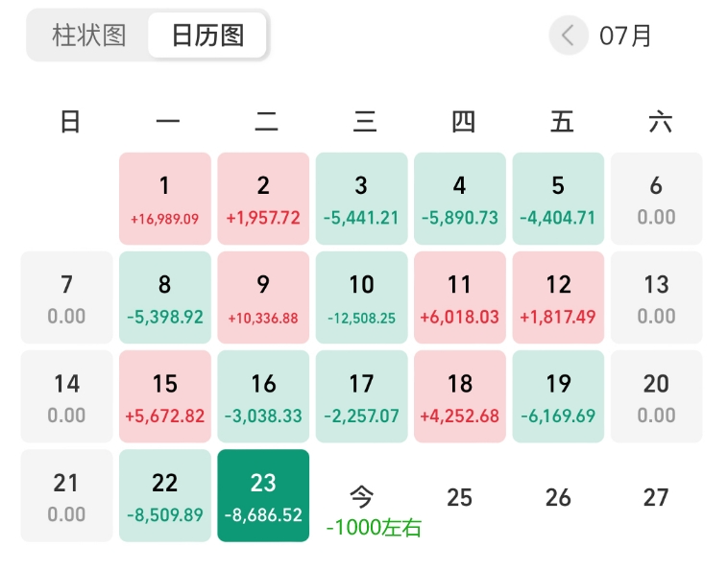Select day 25 in the calendar

point(460,497)
